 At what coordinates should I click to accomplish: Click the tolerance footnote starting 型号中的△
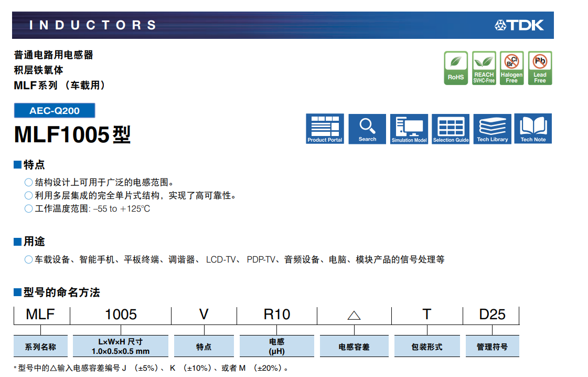[x=152, y=368]
